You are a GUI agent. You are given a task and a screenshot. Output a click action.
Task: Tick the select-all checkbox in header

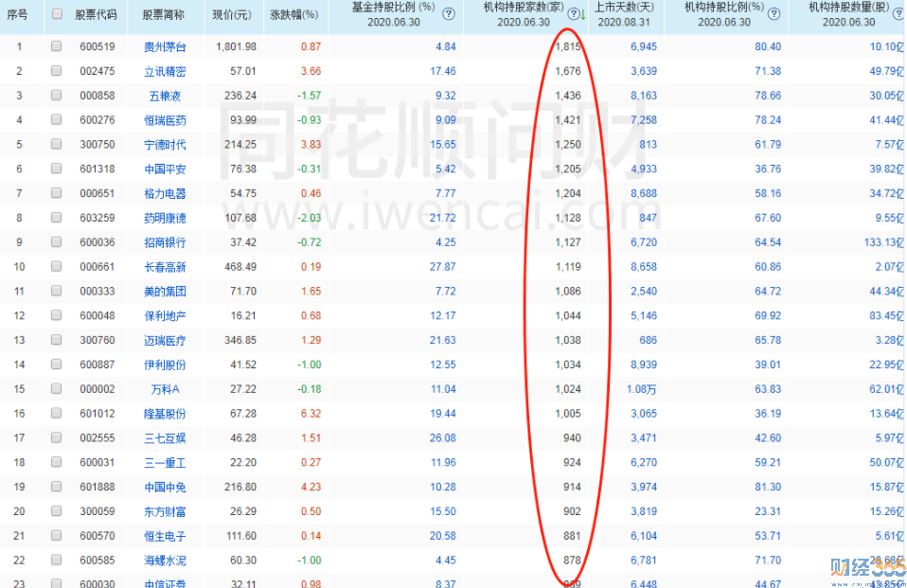click(57, 13)
